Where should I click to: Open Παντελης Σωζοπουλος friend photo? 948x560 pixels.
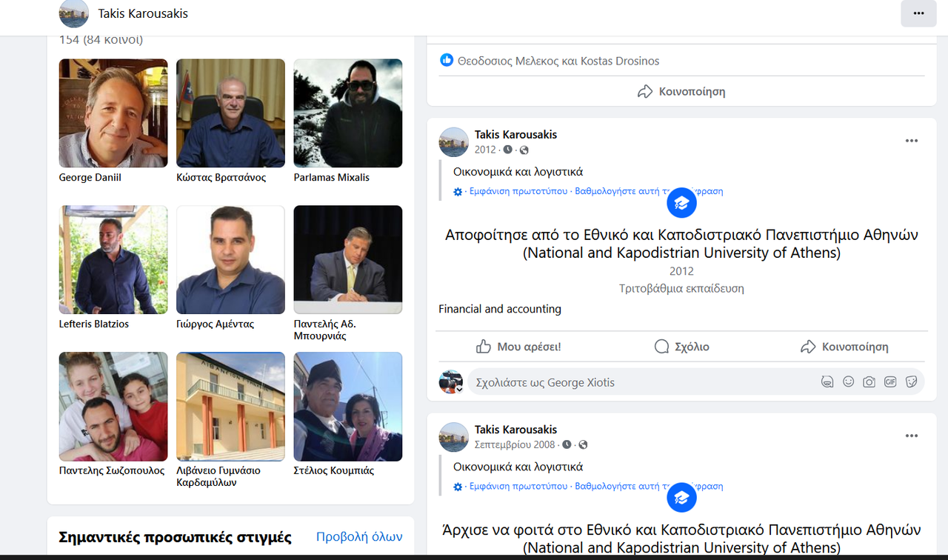pyautogui.click(x=113, y=407)
